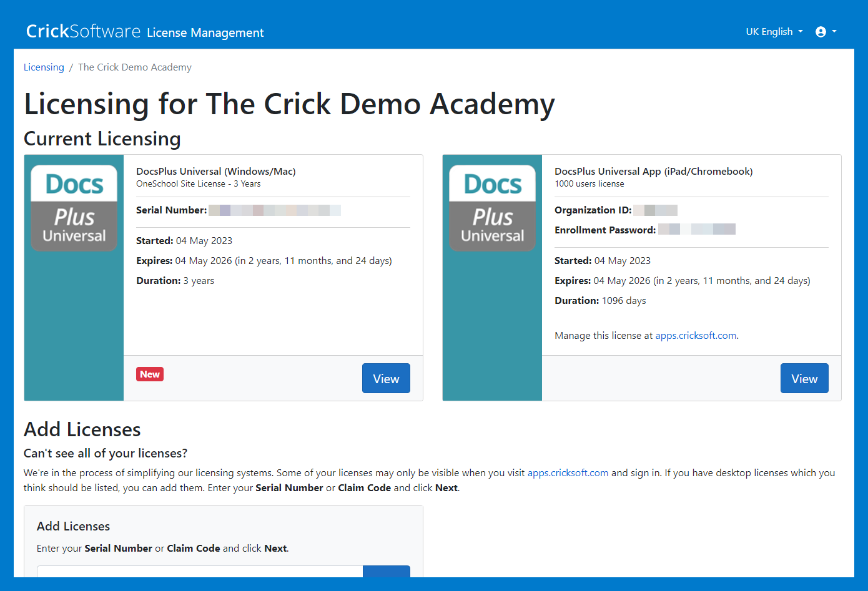Click the blurred Organization ID value
The height and width of the screenshot is (591, 868).
pyautogui.click(x=655, y=210)
